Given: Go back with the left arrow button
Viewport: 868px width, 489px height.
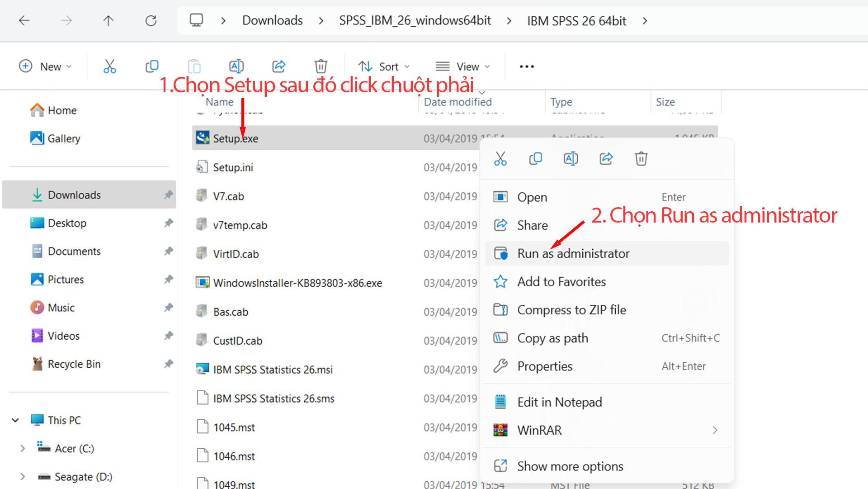Looking at the screenshot, I should click(24, 20).
